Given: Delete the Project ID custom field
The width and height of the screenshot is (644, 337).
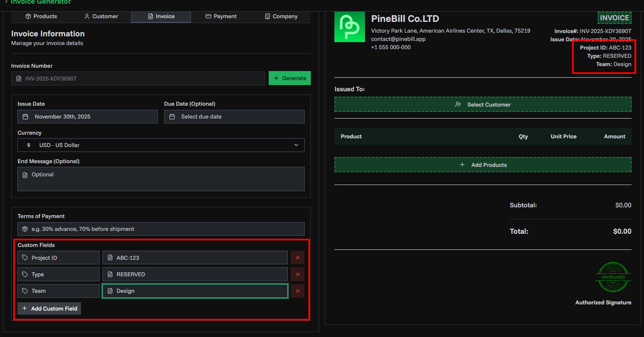Looking at the screenshot, I should tap(298, 258).
